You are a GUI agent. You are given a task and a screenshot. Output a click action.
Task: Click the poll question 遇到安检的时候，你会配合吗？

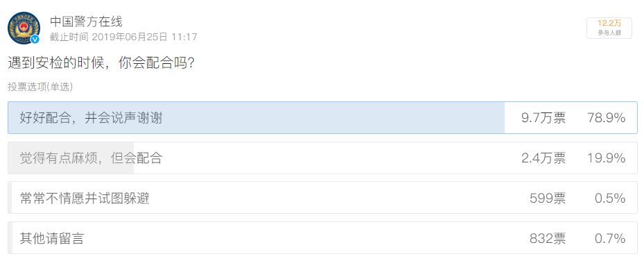101,63
